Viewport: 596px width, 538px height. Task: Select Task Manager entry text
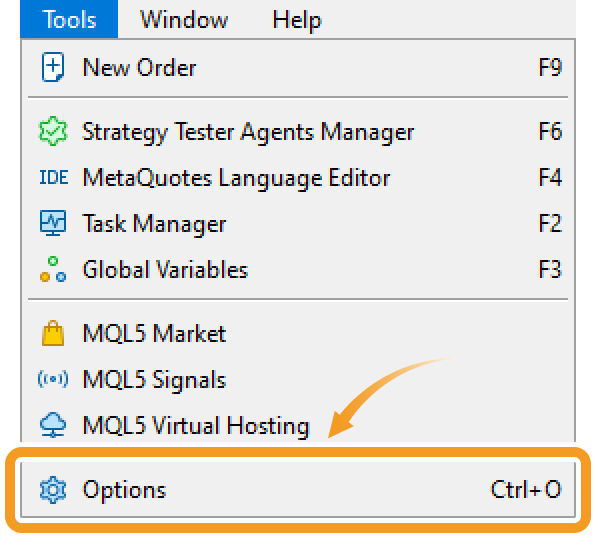[x=154, y=224]
